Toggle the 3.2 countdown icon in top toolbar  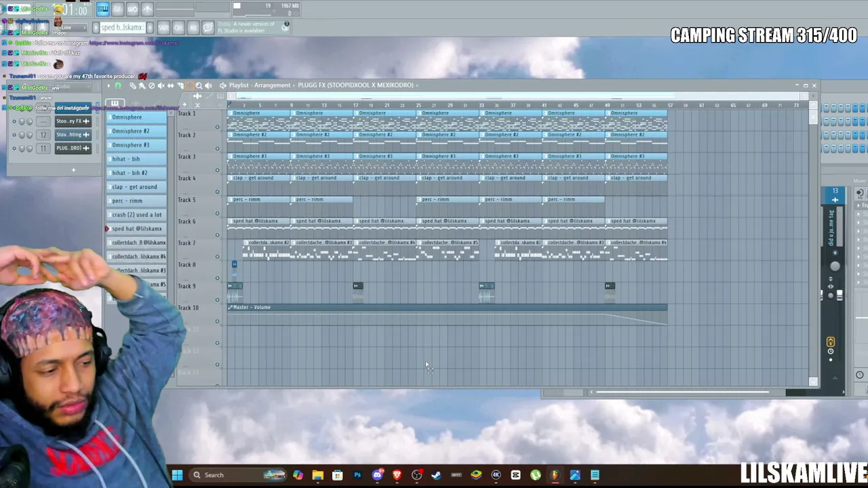coord(117,9)
